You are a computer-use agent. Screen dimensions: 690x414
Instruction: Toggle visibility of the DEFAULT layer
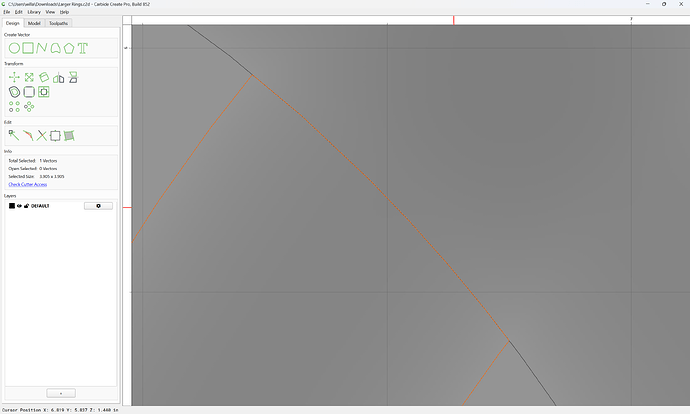tap(19, 206)
